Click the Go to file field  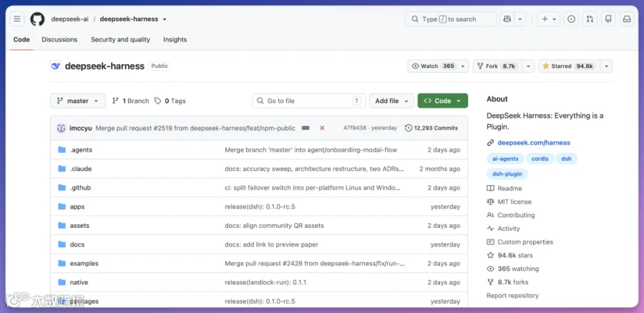(309, 101)
